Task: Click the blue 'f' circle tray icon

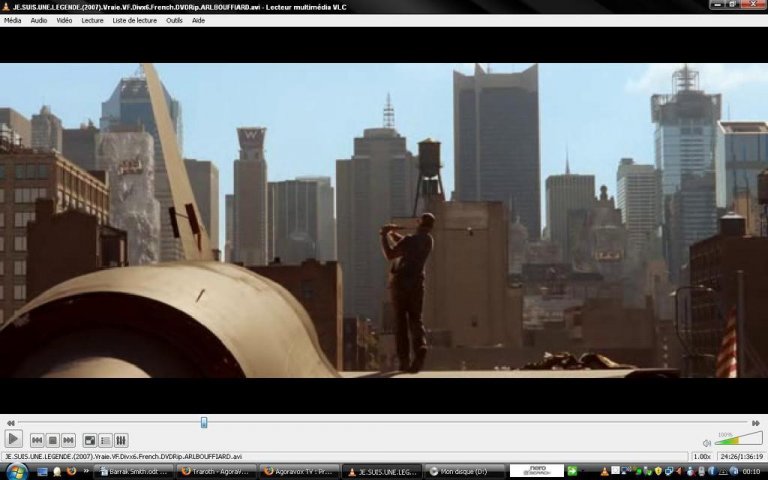Action: coord(712,471)
